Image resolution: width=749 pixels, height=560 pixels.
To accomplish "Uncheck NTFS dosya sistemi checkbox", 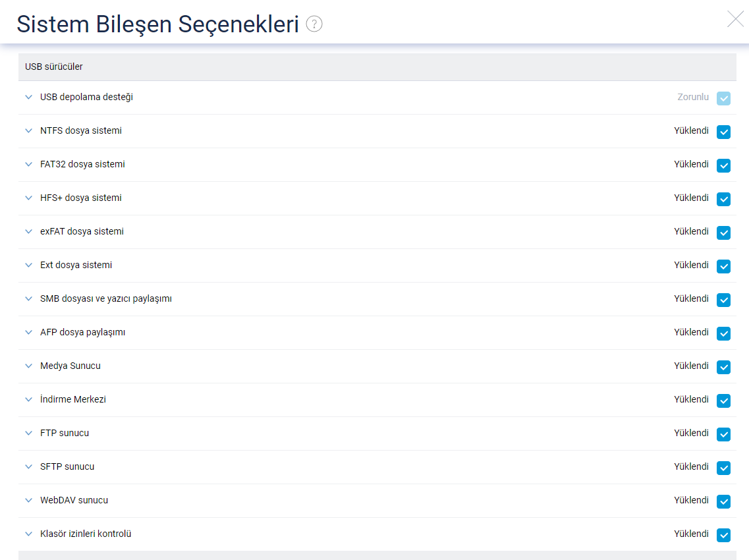I will pos(724,132).
